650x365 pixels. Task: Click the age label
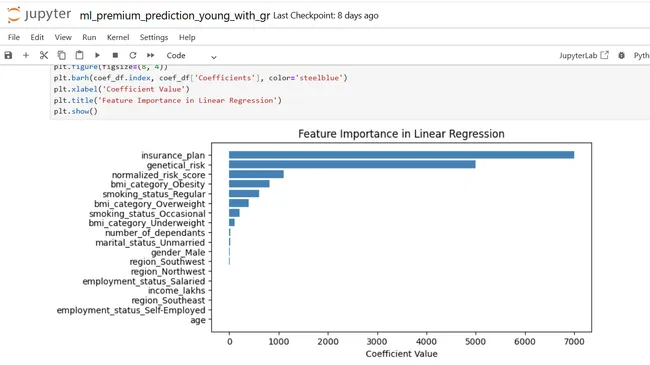pos(198,320)
